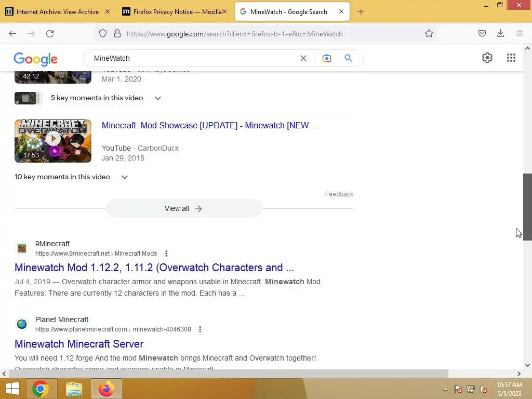Open Minewatch Minecraft Server result
The width and height of the screenshot is (532, 399).
click(79, 344)
